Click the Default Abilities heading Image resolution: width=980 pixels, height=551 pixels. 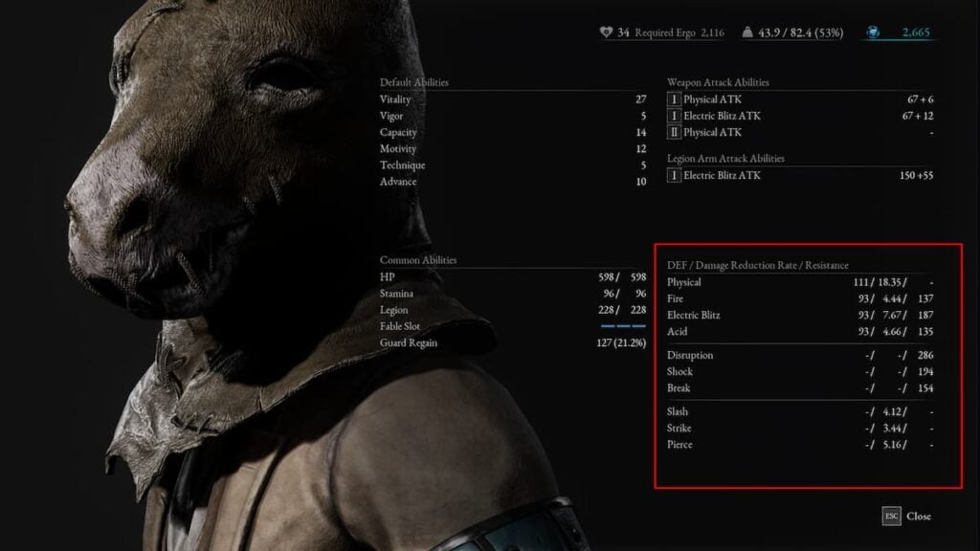413,82
